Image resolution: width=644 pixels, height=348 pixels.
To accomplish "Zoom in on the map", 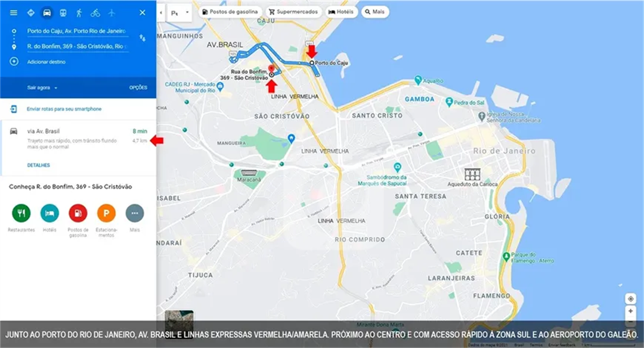I will pos(631,312).
